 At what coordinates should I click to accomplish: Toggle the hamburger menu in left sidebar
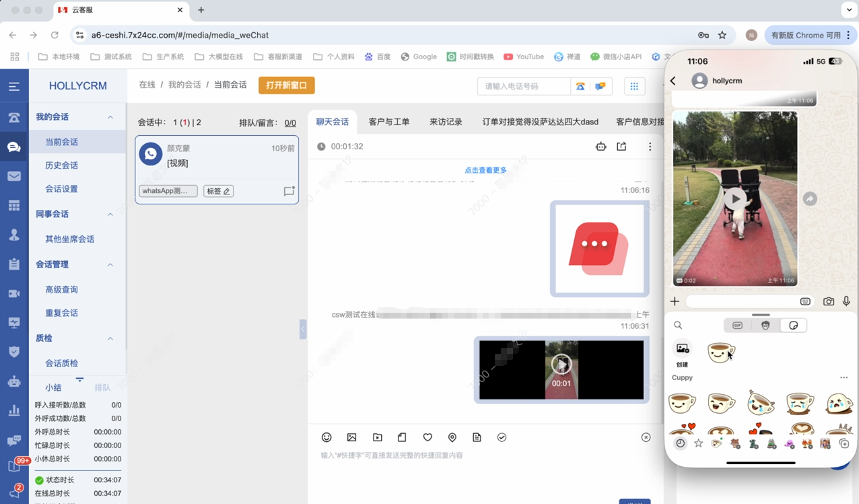tap(14, 87)
